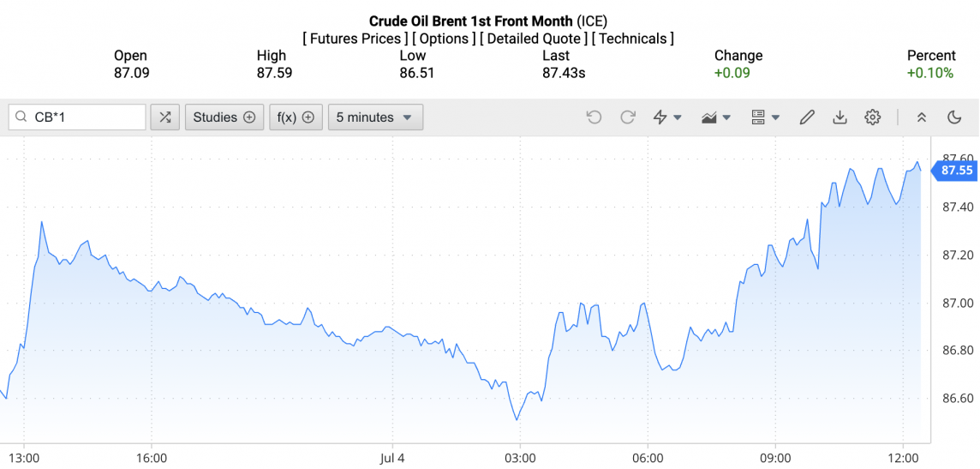
Task: Click the f(x) expression button
Action: coord(296,117)
